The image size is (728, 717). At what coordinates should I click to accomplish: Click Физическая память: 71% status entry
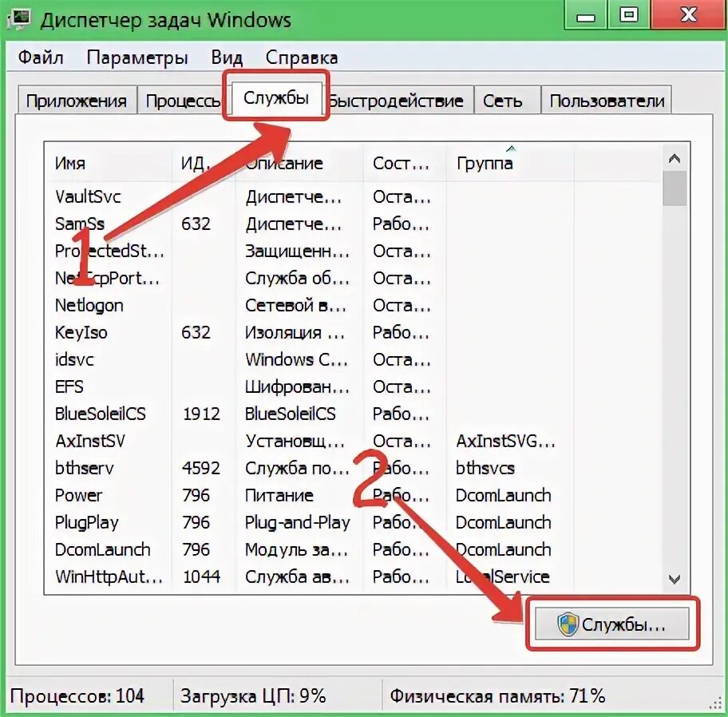(x=497, y=695)
